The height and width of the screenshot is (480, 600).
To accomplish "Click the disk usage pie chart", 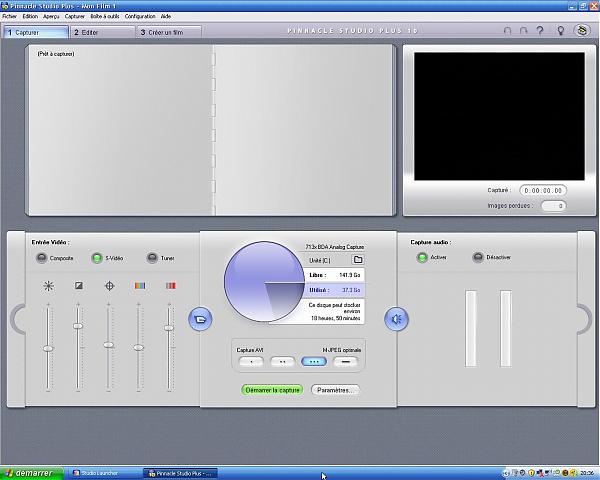I will coord(264,281).
